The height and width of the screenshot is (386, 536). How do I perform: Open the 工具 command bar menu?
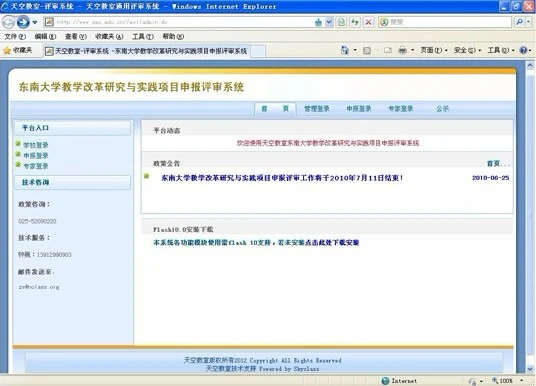click(x=501, y=51)
